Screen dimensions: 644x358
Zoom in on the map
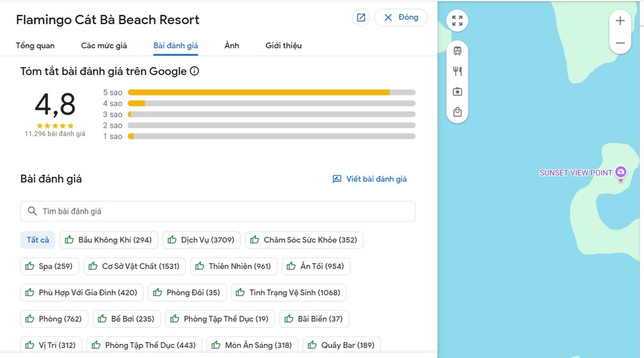(x=620, y=21)
